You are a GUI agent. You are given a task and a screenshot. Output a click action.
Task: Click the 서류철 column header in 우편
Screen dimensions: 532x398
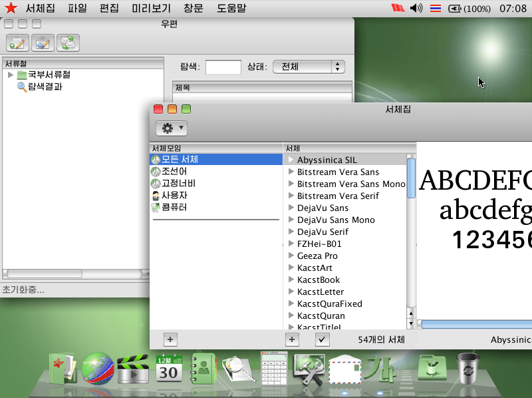[x=83, y=63]
